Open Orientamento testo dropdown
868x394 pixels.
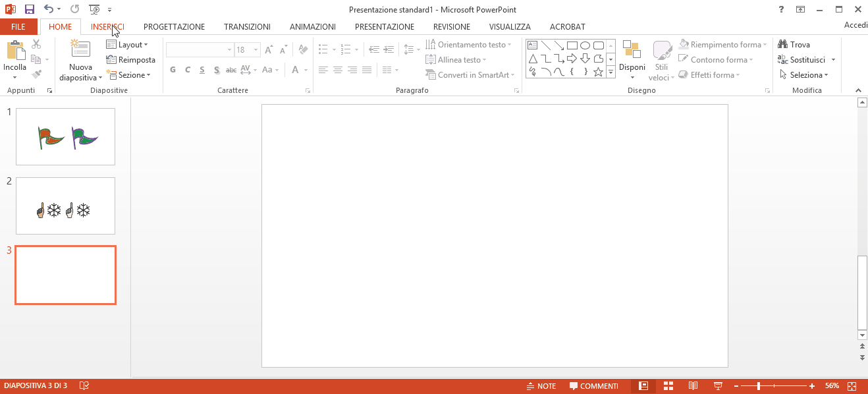point(468,45)
